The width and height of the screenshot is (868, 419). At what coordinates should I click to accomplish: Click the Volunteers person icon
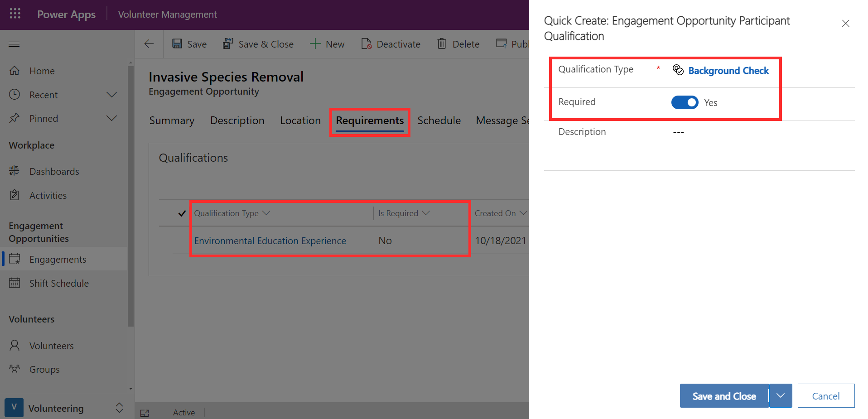tap(14, 345)
